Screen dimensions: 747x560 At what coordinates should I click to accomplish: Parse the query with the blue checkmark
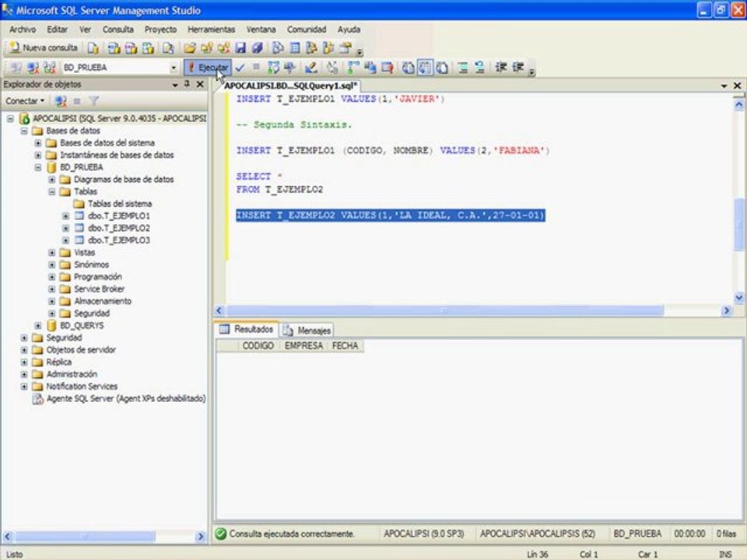coord(240,68)
